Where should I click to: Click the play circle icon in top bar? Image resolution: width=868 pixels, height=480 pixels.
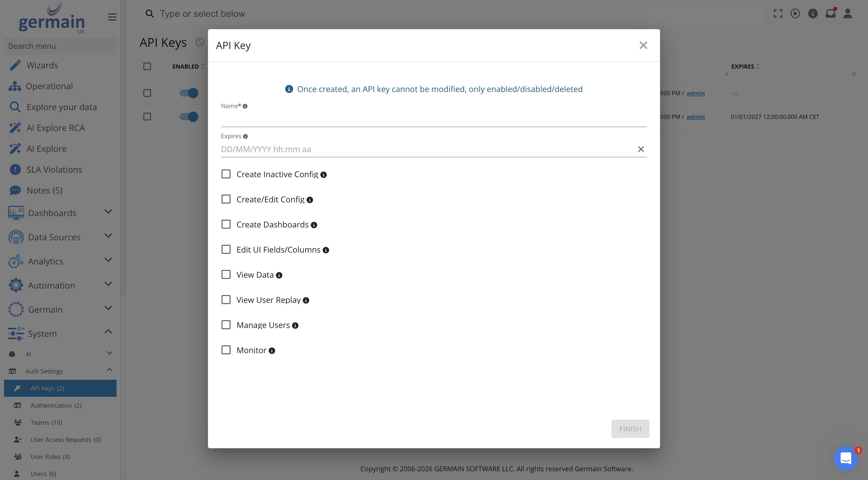click(x=795, y=14)
